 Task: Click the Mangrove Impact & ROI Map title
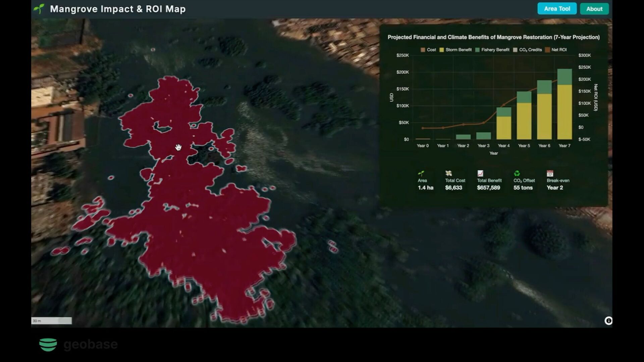[118, 9]
